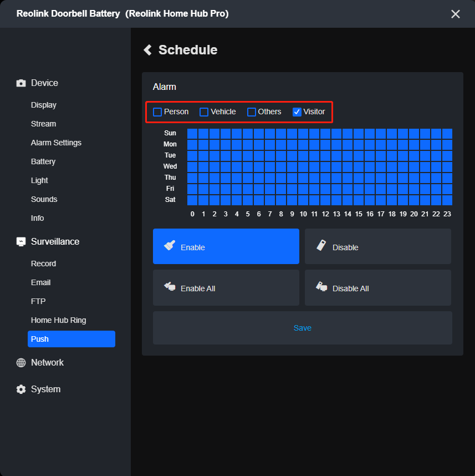Open the Info page

point(37,218)
